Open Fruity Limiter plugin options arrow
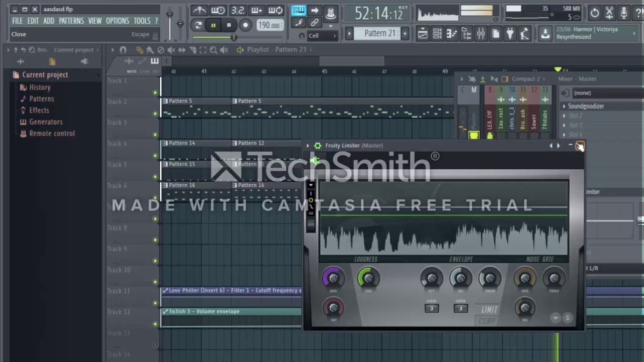The image size is (644, 362). (308, 146)
